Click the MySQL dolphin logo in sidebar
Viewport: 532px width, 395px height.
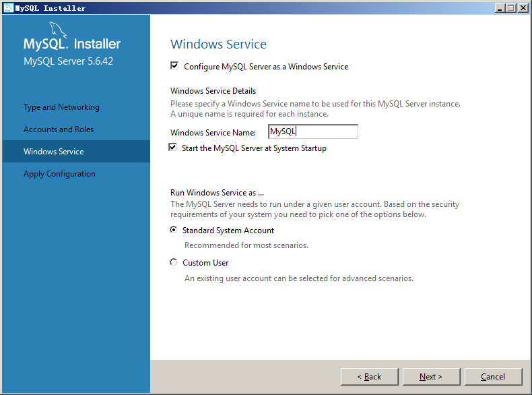(58, 29)
